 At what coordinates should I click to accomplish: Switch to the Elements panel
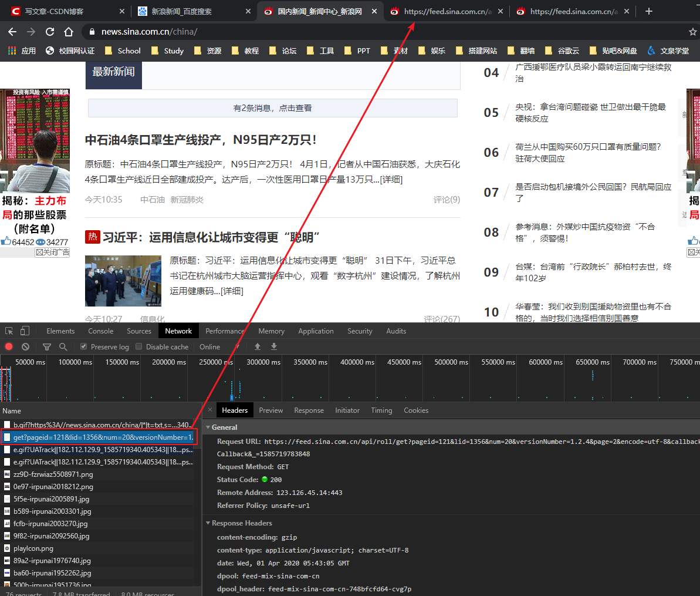60,331
